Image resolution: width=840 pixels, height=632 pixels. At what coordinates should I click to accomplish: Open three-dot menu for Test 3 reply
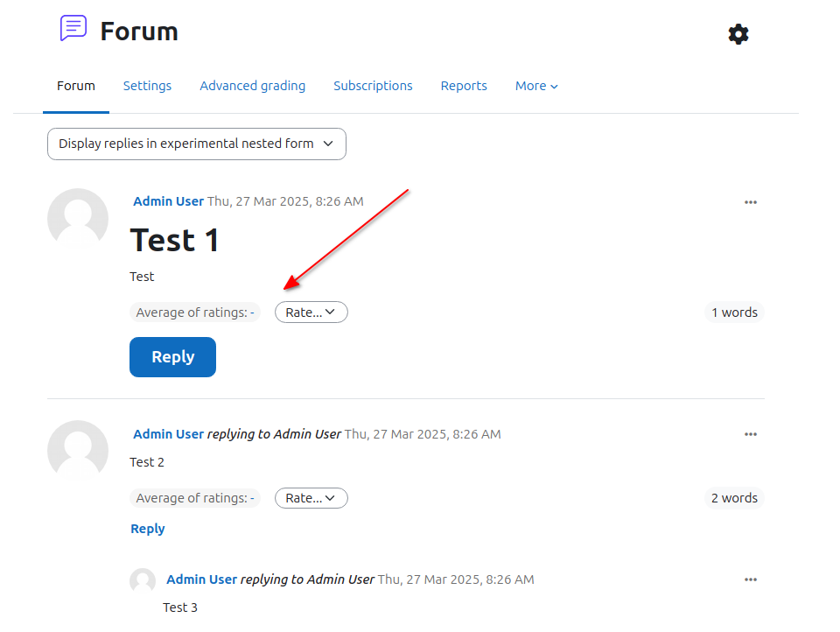click(751, 579)
